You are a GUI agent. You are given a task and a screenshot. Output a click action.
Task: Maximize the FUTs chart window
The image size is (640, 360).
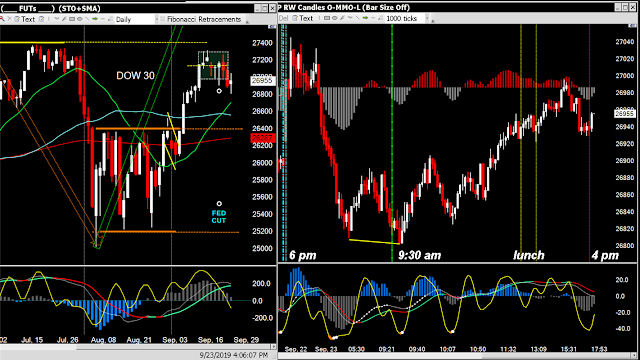click(264, 8)
